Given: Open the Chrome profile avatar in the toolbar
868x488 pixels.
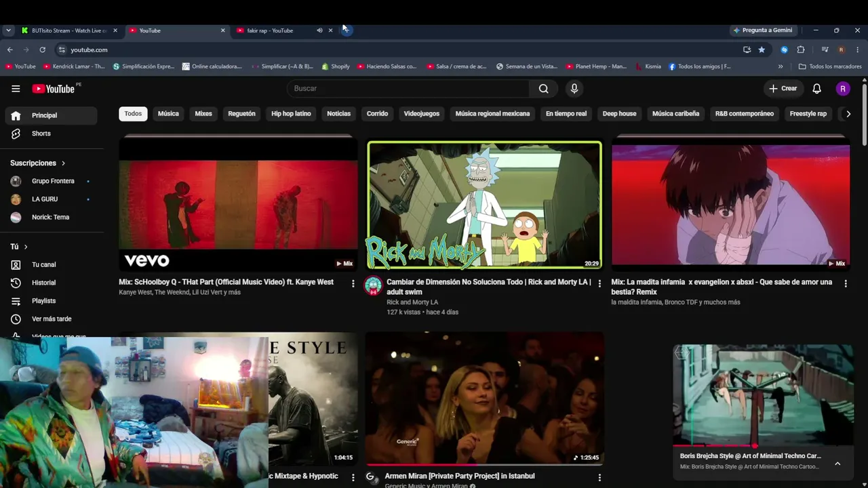Looking at the screenshot, I should 841,49.
